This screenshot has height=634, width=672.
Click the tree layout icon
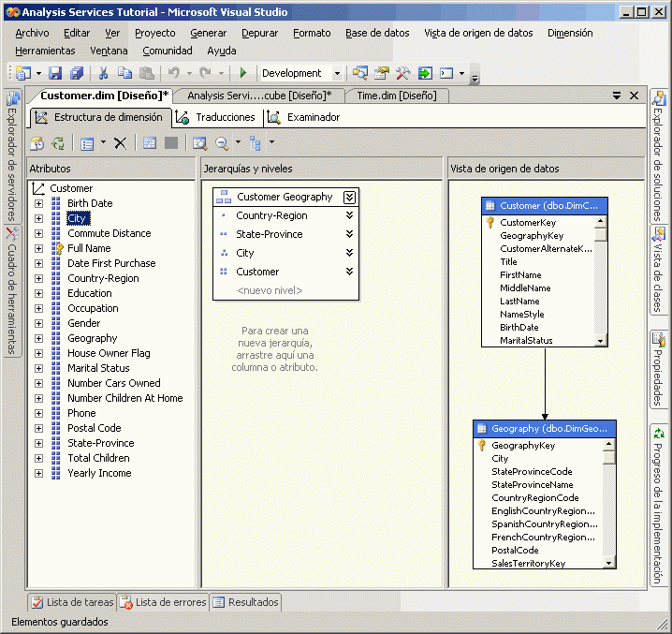255,143
